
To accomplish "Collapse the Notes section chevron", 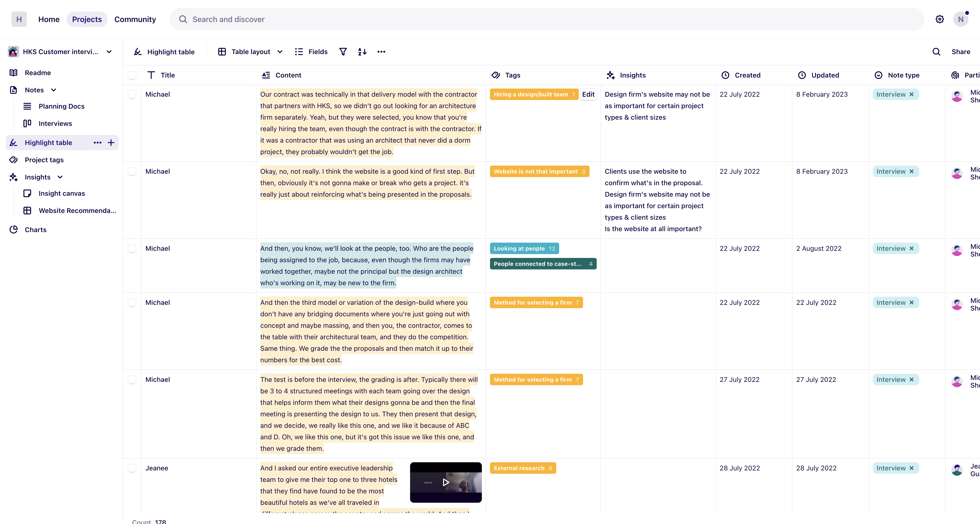I will click(54, 90).
